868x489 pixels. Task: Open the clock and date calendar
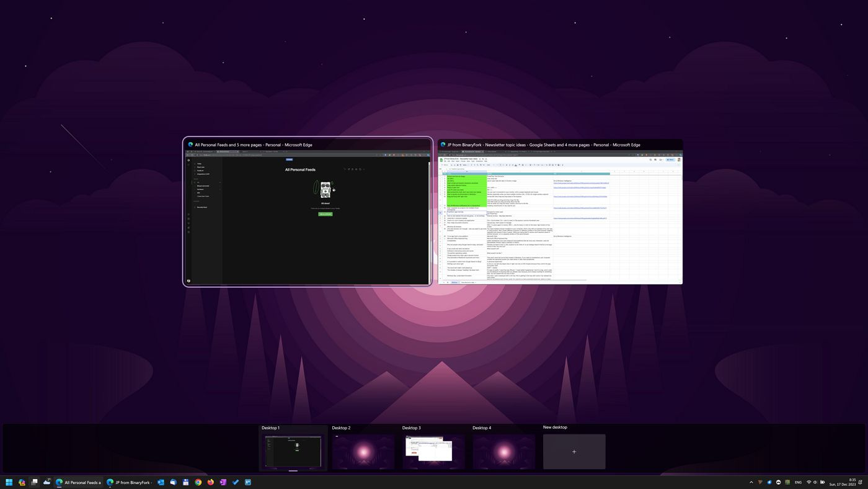point(844,482)
